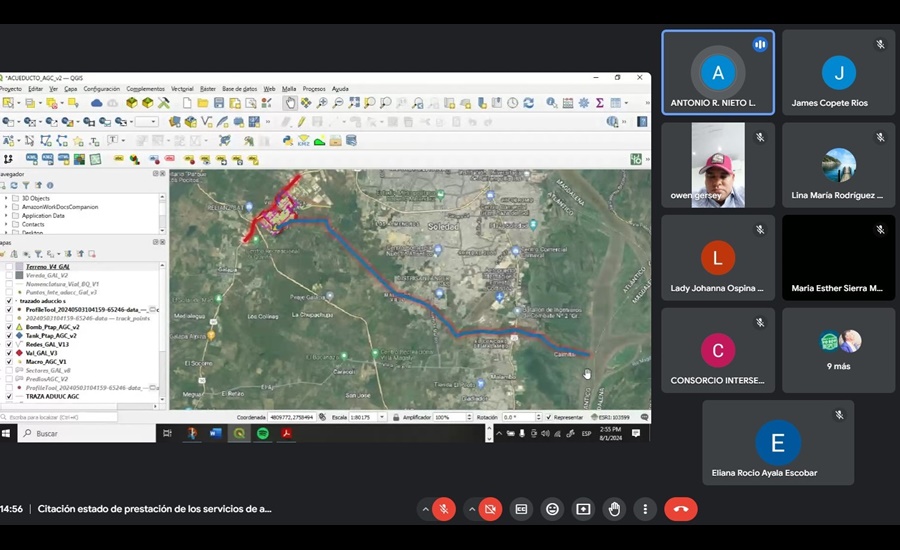Uncheck the Redes_GAL_V13 layer checkbox
The height and width of the screenshot is (550, 900).
9,344
